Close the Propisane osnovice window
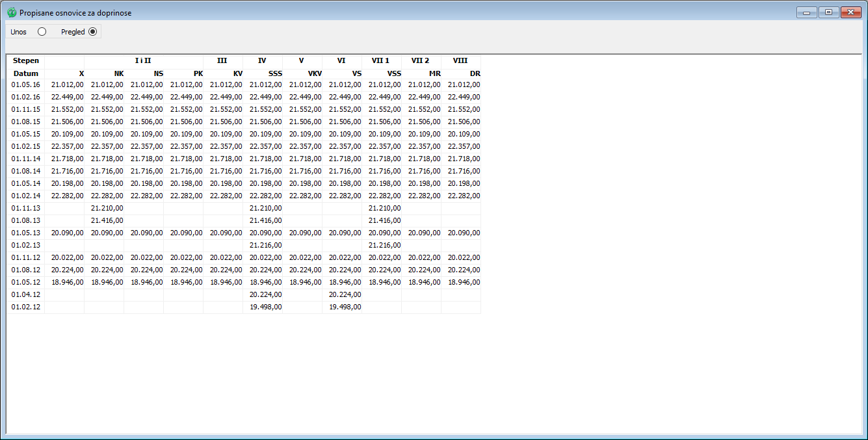This screenshot has width=868, height=440. point(850,12)
